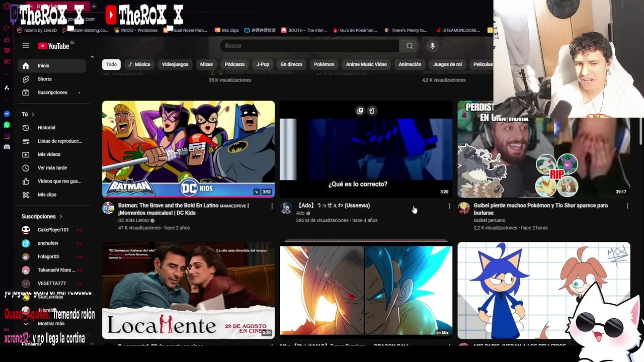Open the YouTube hamburger guide menu
This screenshot has width=644, height=362.
26,46
